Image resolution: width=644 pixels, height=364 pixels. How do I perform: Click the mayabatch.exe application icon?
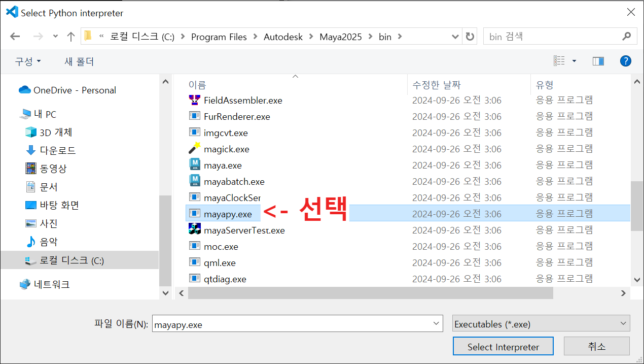[195, 181]
